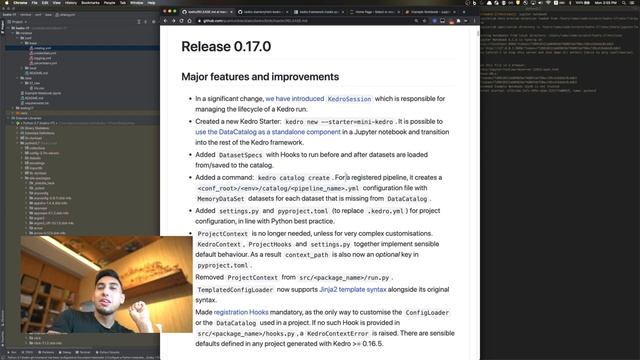Click 'Major features and improvements' heading
Image resolution: width=640 pixels, height=360 pixels.
(x=260, y=77)
